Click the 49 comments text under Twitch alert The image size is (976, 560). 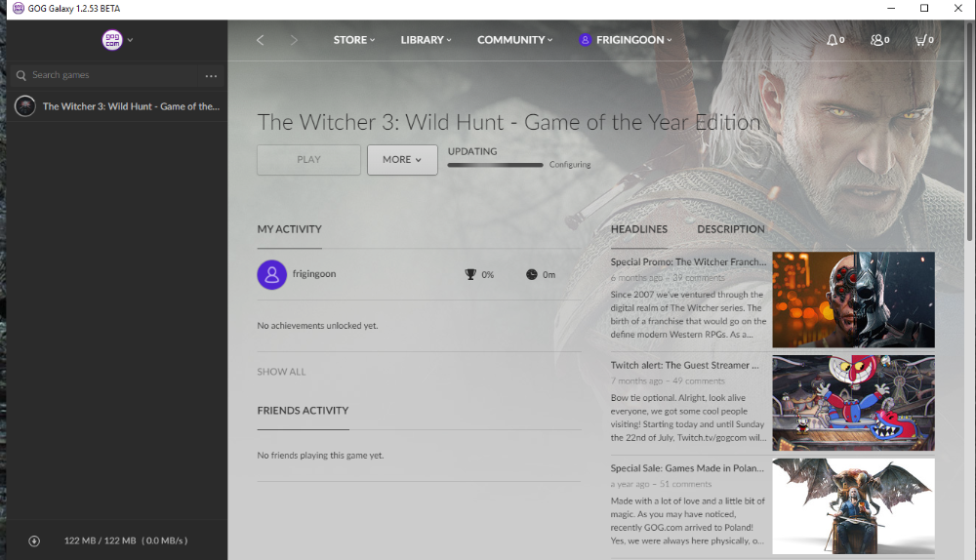click(699, 380)
